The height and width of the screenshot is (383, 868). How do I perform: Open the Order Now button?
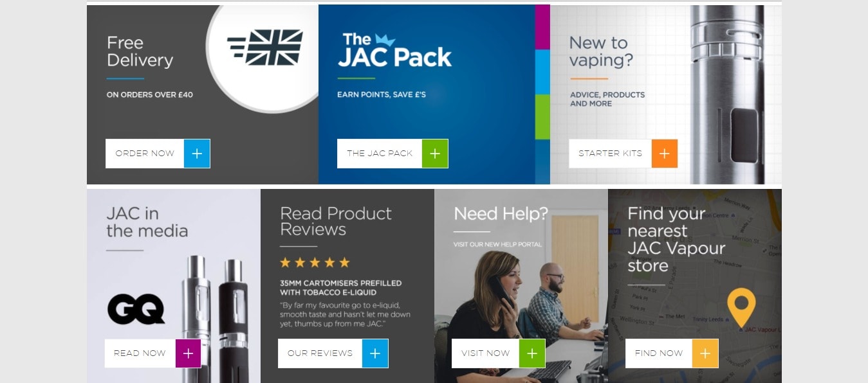pos(158,154)
